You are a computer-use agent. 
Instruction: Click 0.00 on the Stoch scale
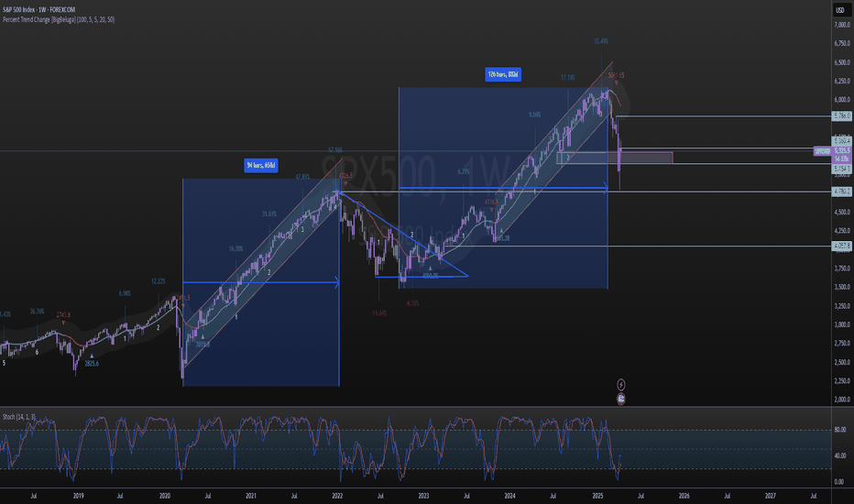(839, 482)
